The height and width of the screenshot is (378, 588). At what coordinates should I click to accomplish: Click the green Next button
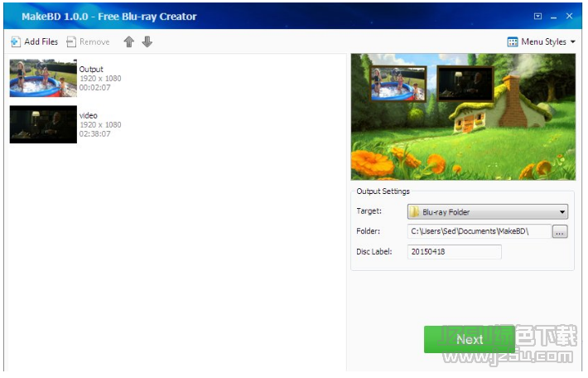click(x=470, y=339)
